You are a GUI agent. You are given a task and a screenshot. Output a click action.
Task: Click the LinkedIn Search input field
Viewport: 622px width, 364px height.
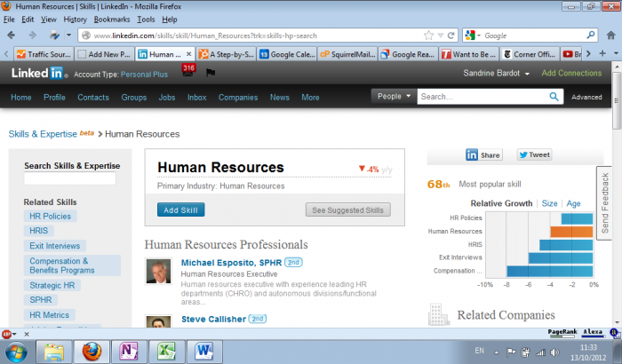[x=482, y=97]
